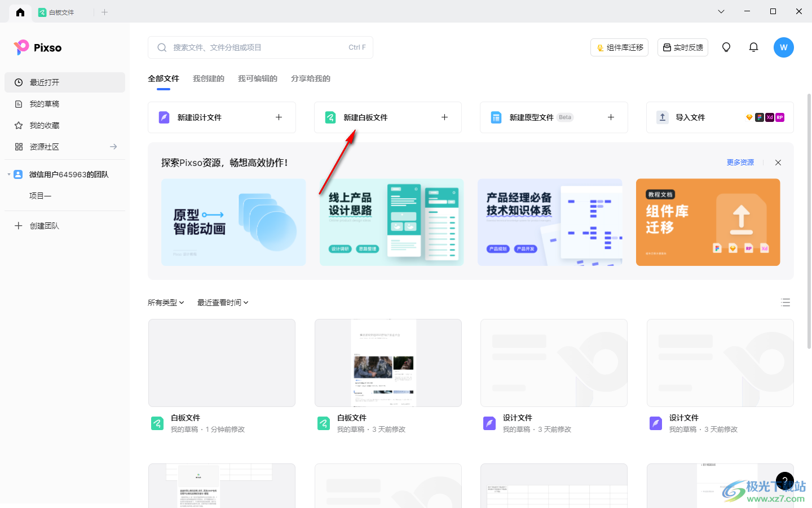Open 白板文件 modified 1 分钟前 thumbnail
The height and width of the screenshot is (508, 812).
point(222,363)
